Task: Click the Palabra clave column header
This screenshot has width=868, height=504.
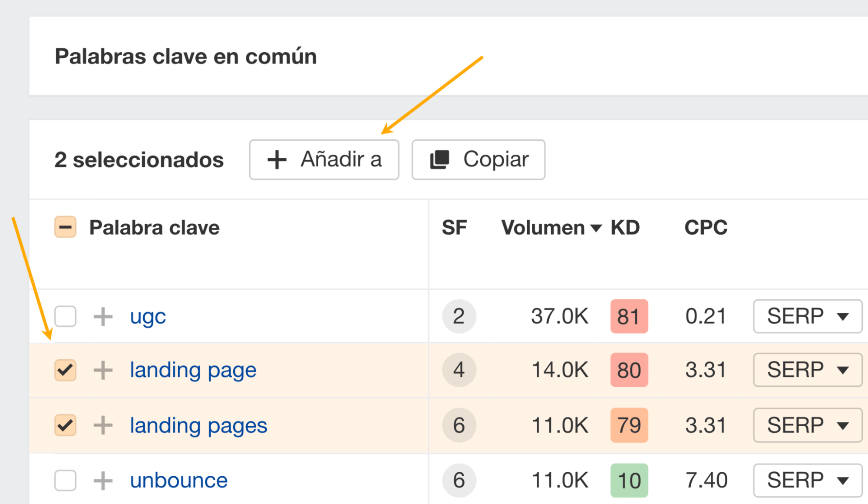Action: point(154,227)
